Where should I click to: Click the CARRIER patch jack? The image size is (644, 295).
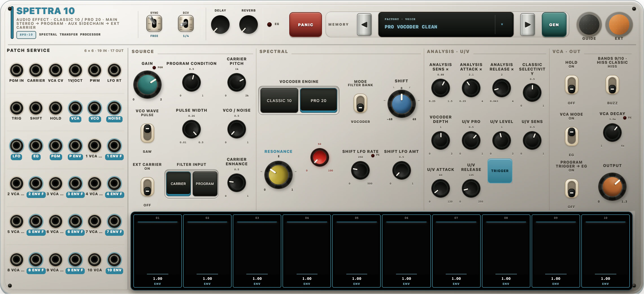click(x=36, y=70)
